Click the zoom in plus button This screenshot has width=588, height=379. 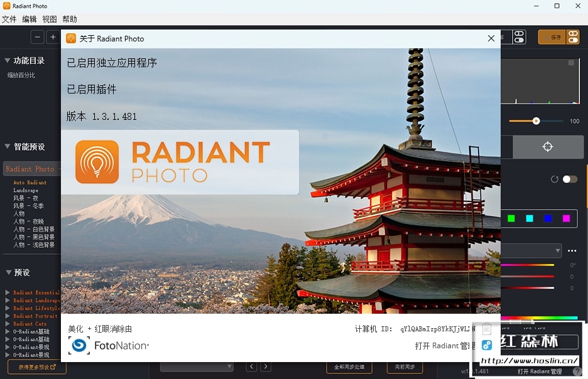53,37
